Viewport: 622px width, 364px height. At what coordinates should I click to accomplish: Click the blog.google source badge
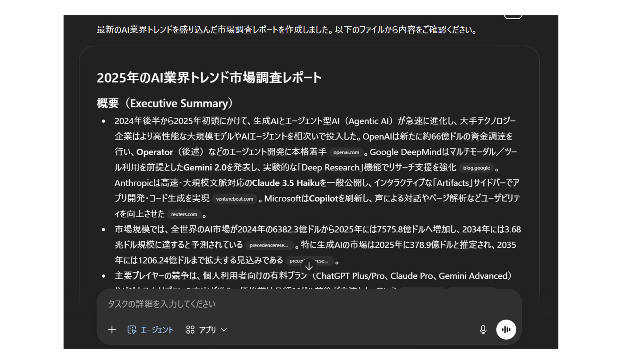tap(477, 168)
